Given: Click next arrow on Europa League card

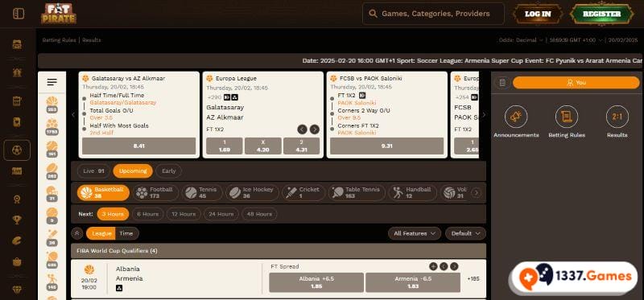Looking at the screenshot, I should [315, 129].
